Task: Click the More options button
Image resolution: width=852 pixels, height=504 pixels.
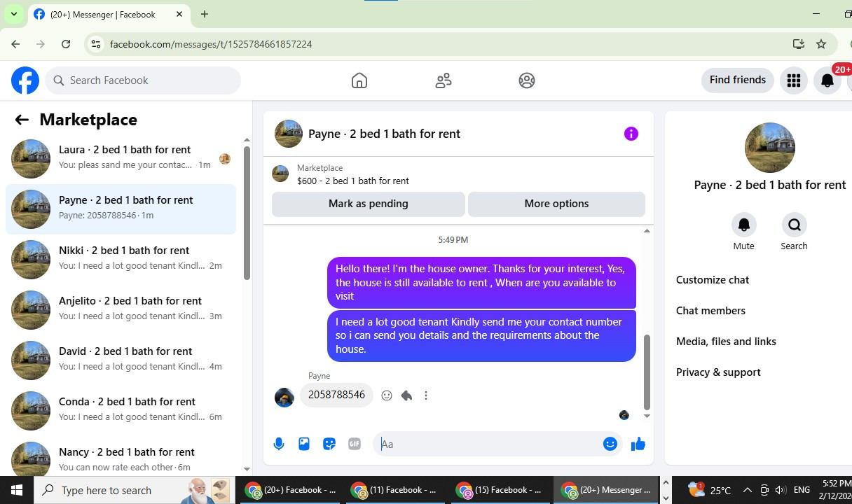Action: pyautogui.click(x=556, y=204)
